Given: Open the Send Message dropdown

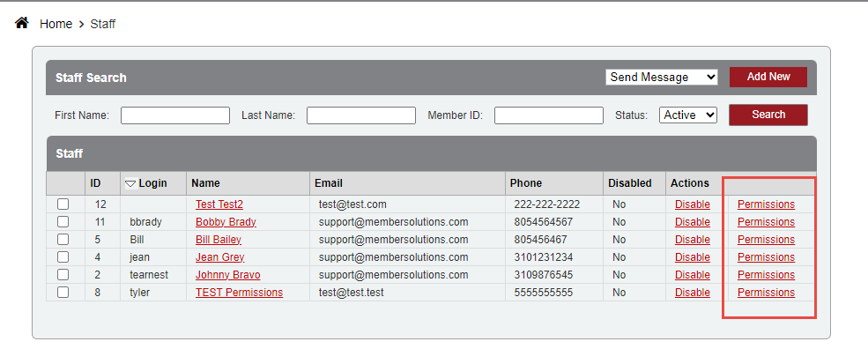Looking at the screenshot, I should tap(662, 77).
